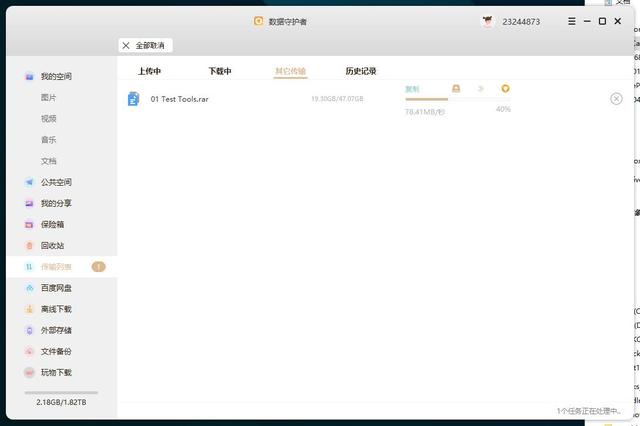Click the 我的空间 sidebar icon

pyautogui.click(x=29, y=76)
